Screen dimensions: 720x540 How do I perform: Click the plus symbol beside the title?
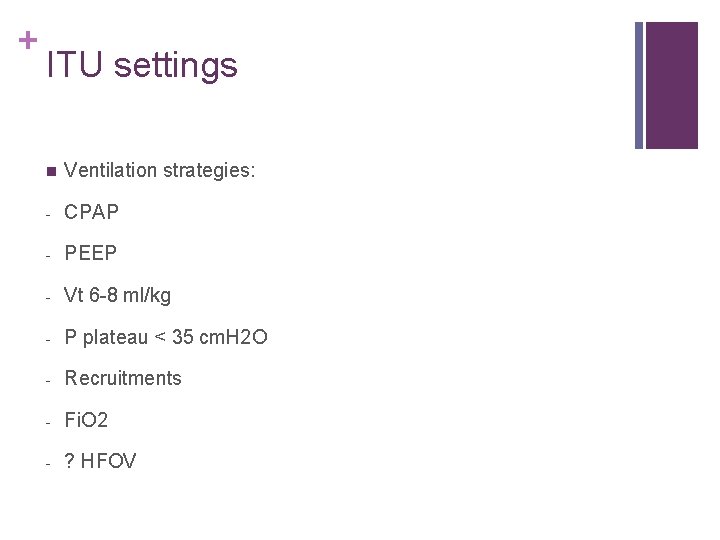tap(28, 40)
